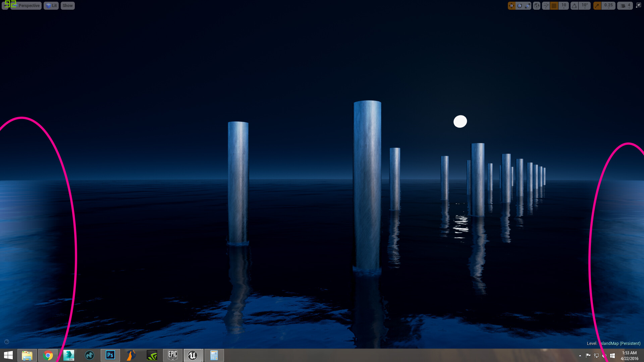Open the Perspective view mode menu
Screen dimensions: 644x362
tap(26, 6)
